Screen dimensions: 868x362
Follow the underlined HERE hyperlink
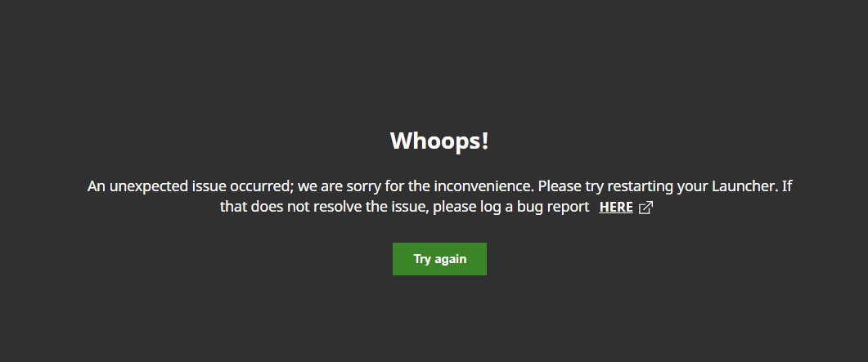[615, 208]
